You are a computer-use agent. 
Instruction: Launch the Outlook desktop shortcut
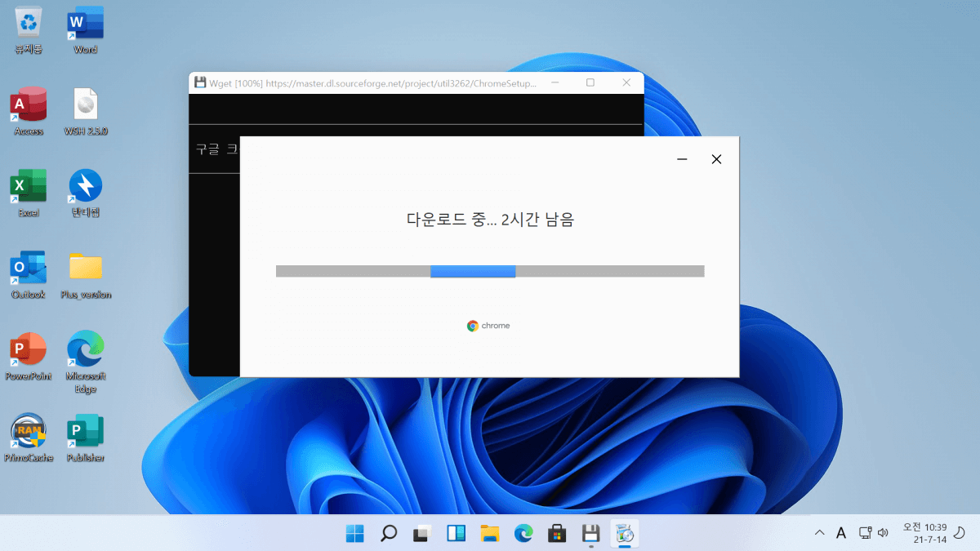pos(29,274)
